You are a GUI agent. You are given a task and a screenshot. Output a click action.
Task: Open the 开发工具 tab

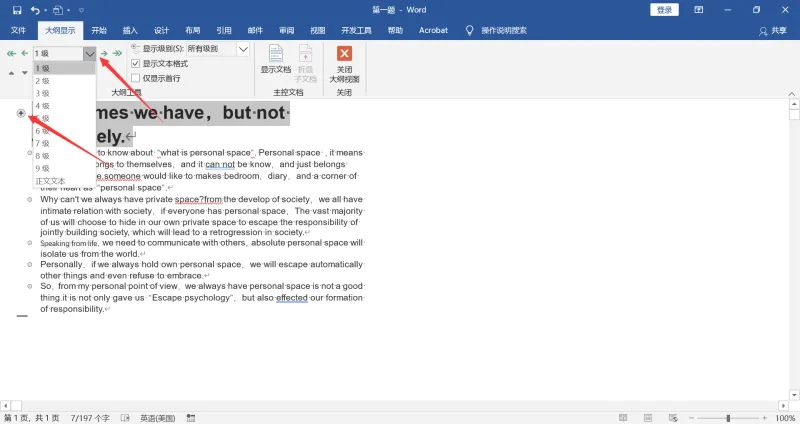click(356, 30)
